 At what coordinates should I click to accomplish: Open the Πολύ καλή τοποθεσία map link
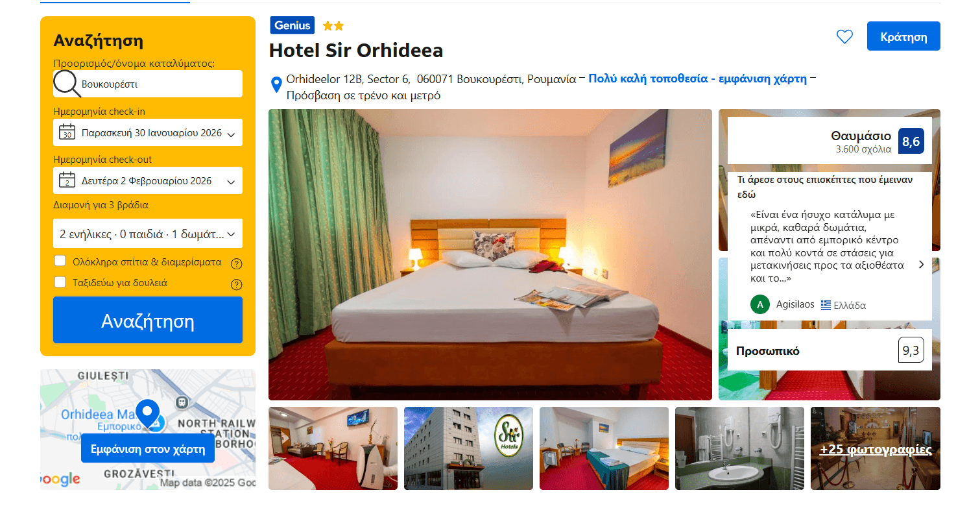pos(698,79)
